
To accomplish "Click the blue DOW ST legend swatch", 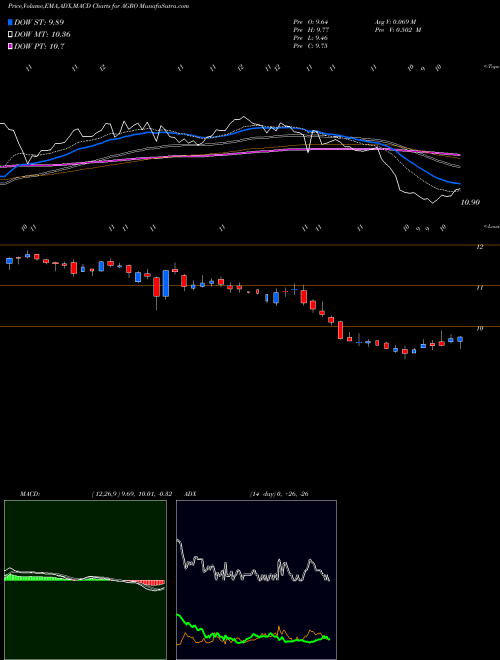I will click(10, 22).
